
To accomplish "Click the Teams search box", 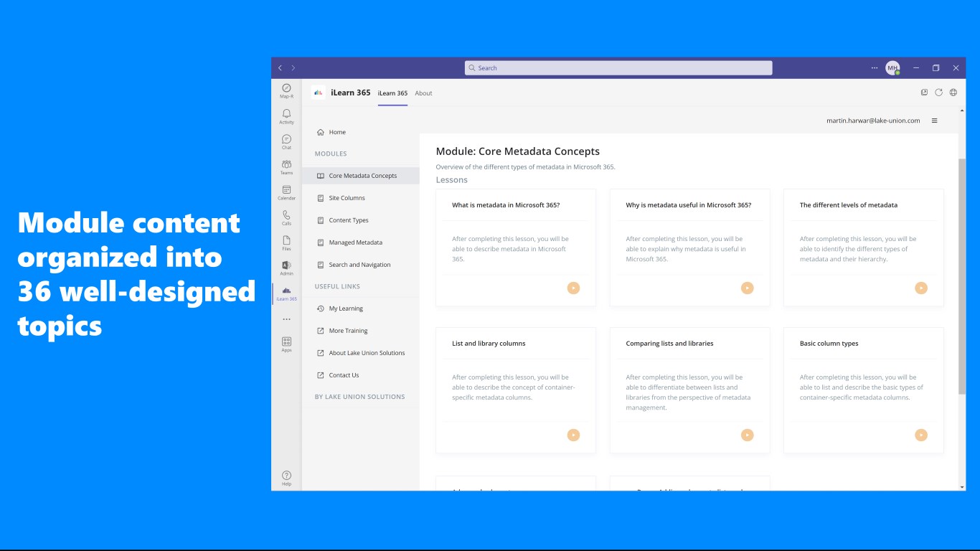I will pyautogui.click(x=618, y=68).
